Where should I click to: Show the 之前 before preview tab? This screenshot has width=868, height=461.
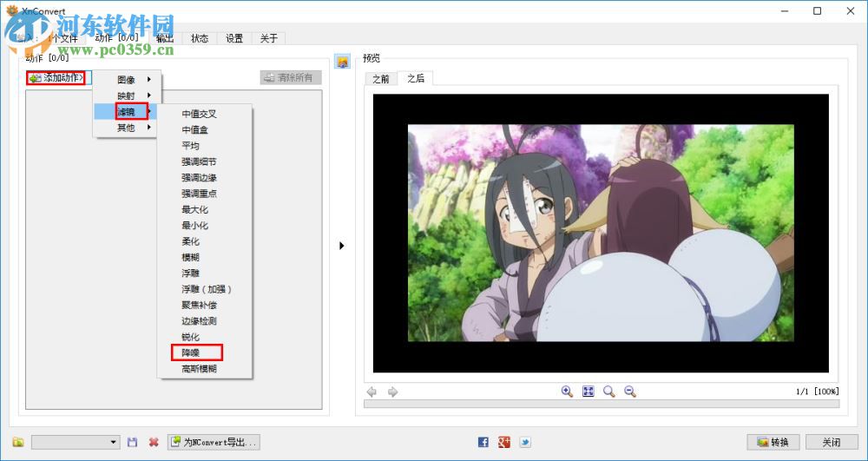381,79
